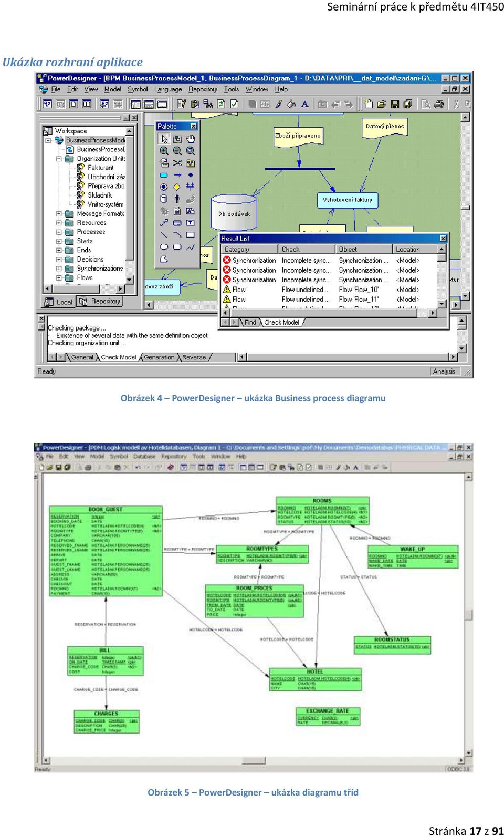Expand the Processes folder

[x=59, y=232]
